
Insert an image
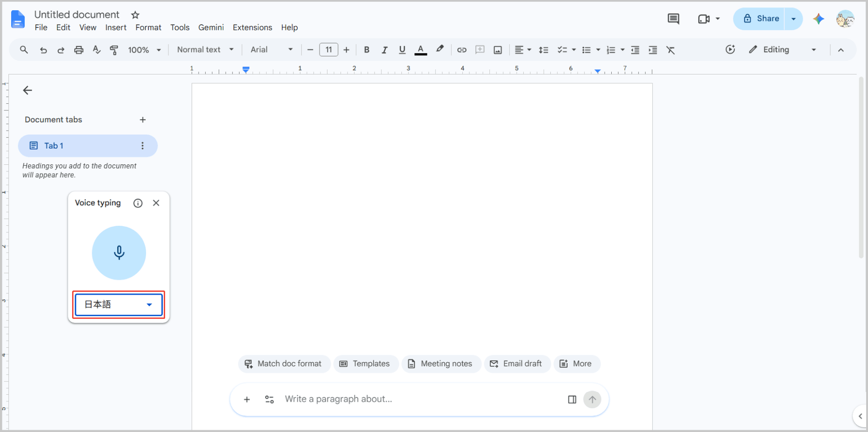pyautogui.click(x=498, y=50)
